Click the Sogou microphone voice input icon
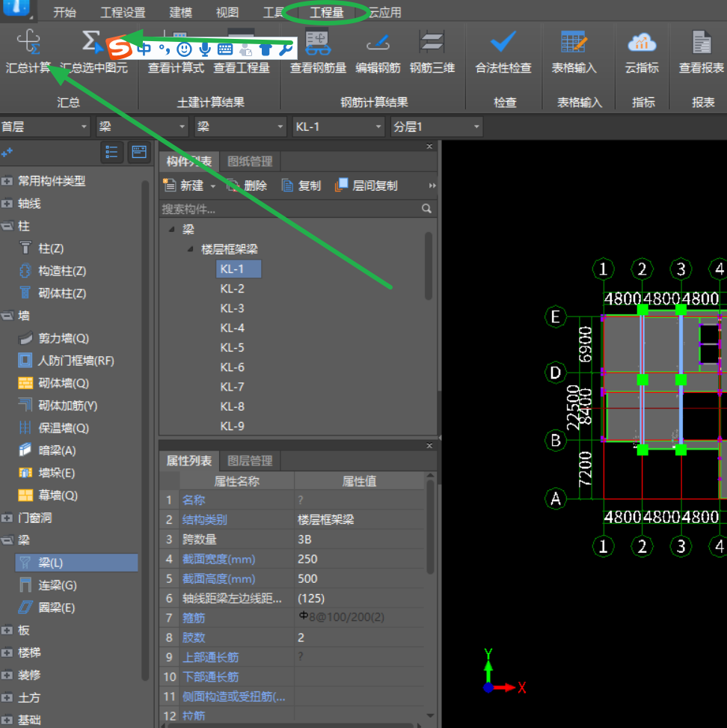 (x=204, y=49)
